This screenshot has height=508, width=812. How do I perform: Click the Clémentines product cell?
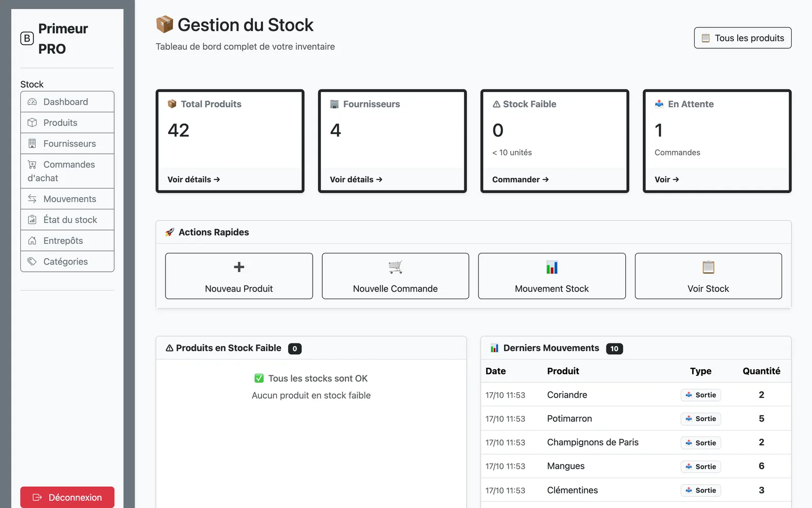coord(572,490)
